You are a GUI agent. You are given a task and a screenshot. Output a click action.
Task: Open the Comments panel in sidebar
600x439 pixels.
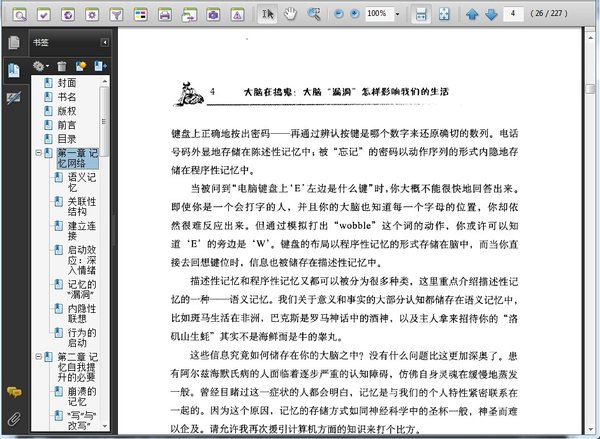pos(14,389)
